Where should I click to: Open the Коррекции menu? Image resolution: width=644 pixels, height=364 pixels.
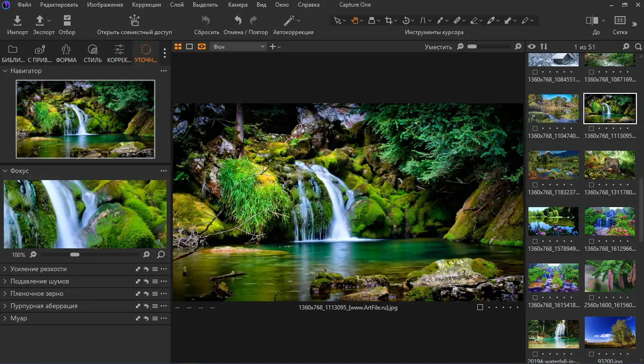click(146, 5)
